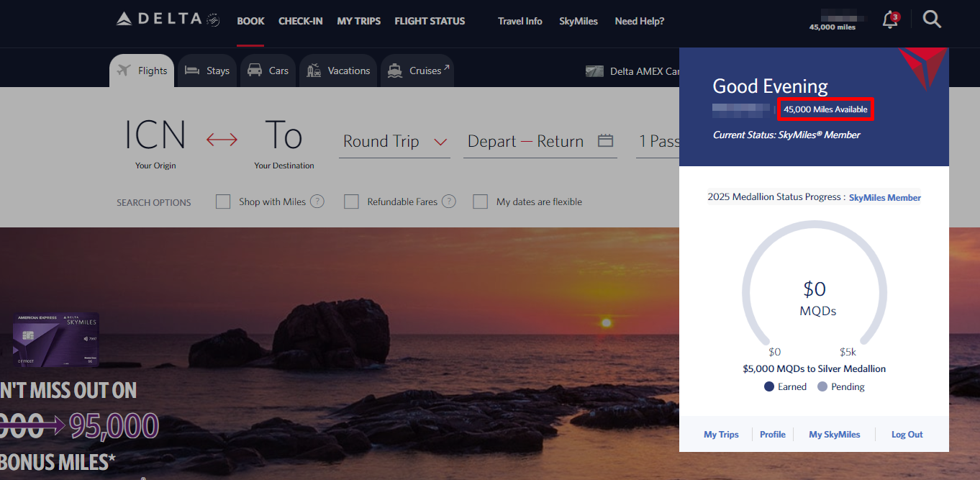
Task: Open the Depart–Return calendar icon
Action: coord(605,140)
